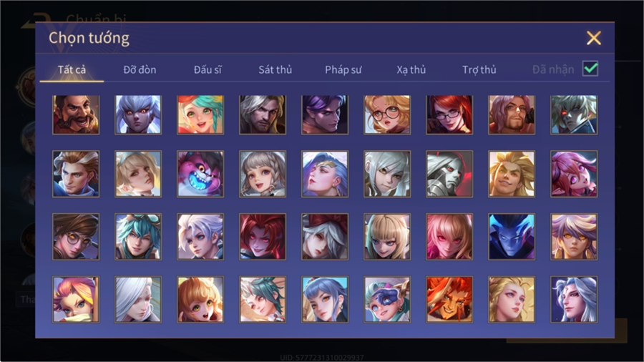Pick the blonde girl with round glasses
Image resolution: width=644 pixels, height=362 pixels.
pyautogui.click(x=387, y=114)
